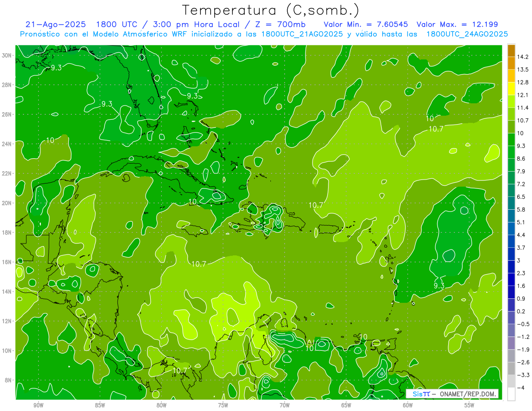Viewport: 532px width, 411px height.
Task: Click the '0.9' colorbar label
Action: coord(521,298)
